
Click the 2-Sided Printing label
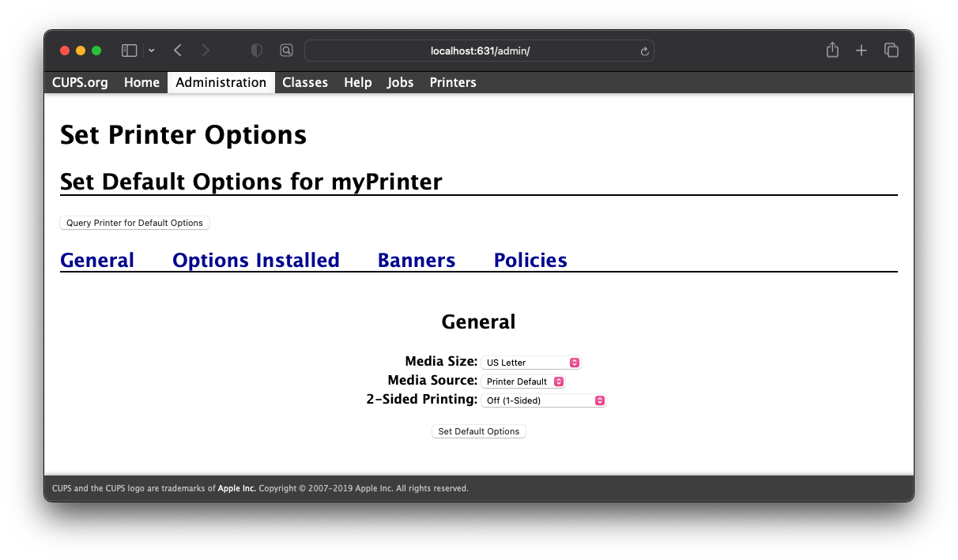(x=422, y=399)
